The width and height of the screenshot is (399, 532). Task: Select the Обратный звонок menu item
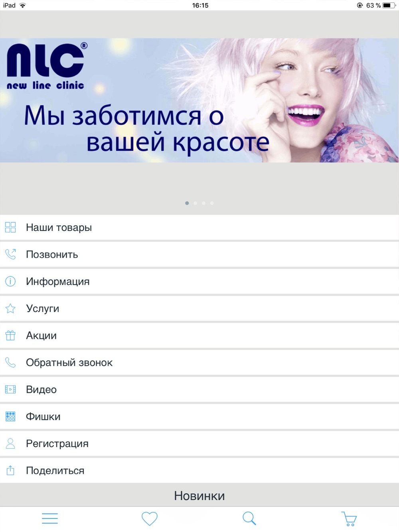pos(199,363)
